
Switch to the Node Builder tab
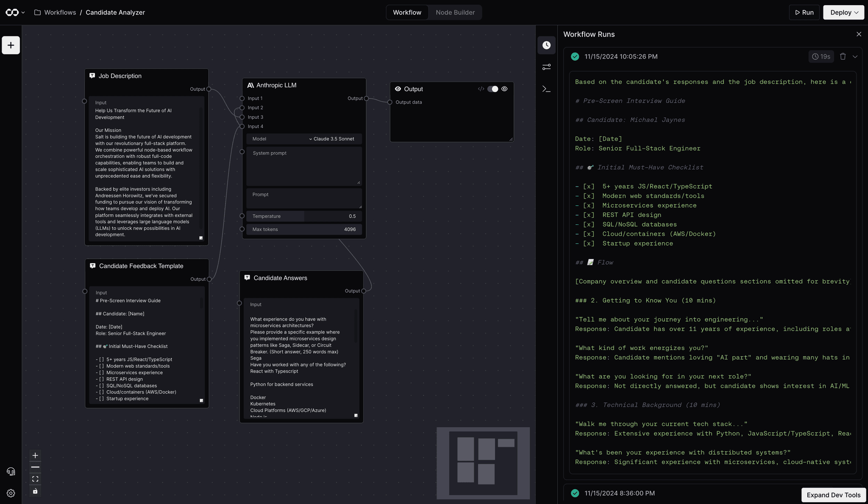click(455, 12)
